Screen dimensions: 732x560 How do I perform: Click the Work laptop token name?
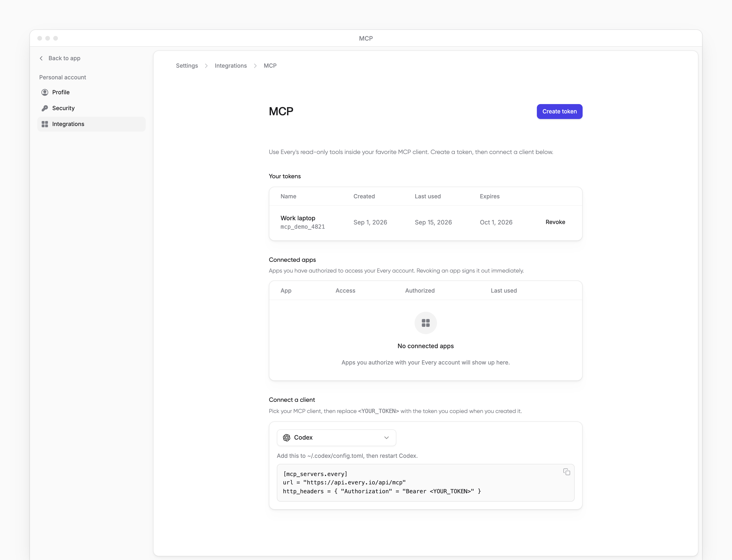point(297,218)
